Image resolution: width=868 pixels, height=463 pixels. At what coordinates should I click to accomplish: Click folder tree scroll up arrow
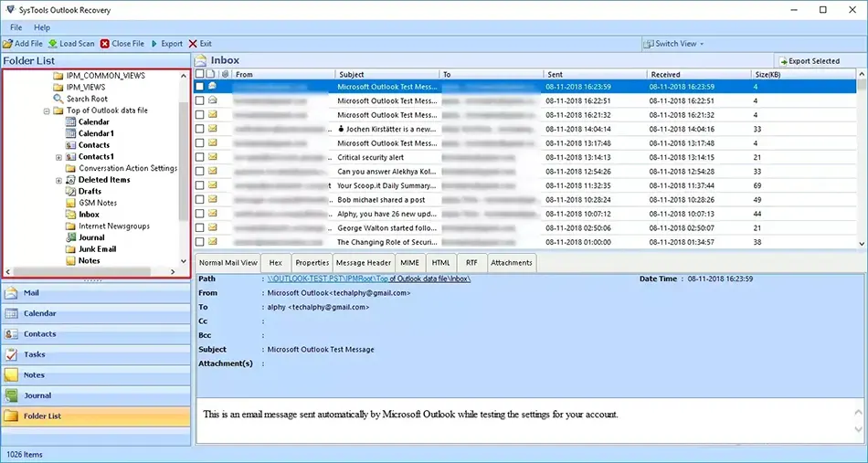pos(184,76)
